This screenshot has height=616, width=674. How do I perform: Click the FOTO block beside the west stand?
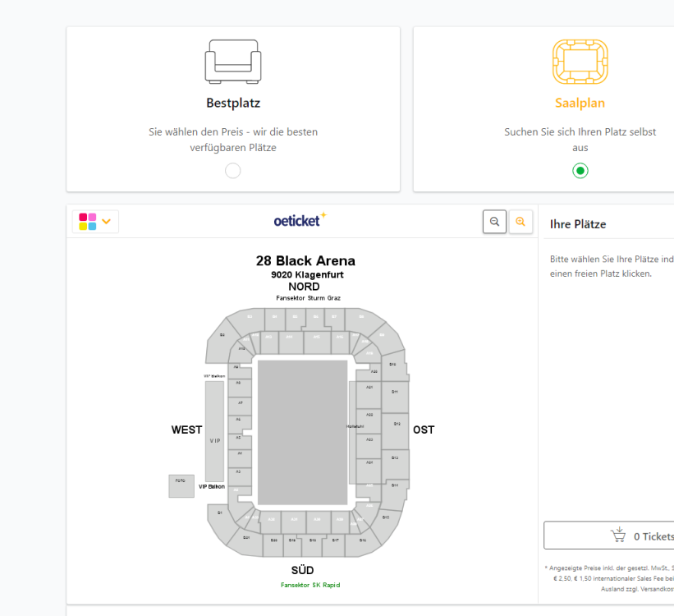tap(181, 485)
